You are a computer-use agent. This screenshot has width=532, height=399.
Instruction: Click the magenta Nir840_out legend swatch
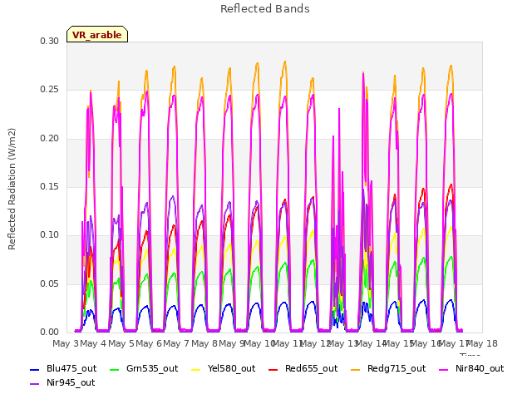(x=444, y=369)
